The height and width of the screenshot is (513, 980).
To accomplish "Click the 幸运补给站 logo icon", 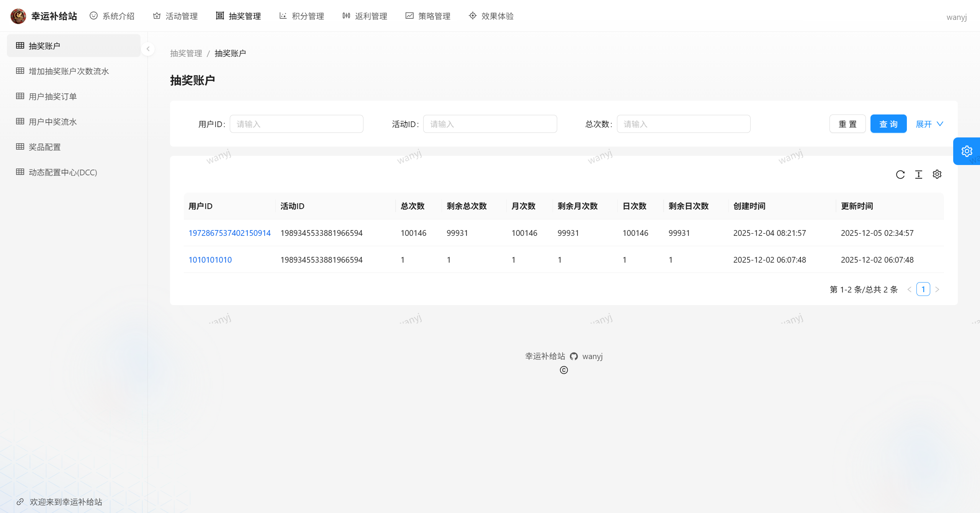I will (18, 16).
